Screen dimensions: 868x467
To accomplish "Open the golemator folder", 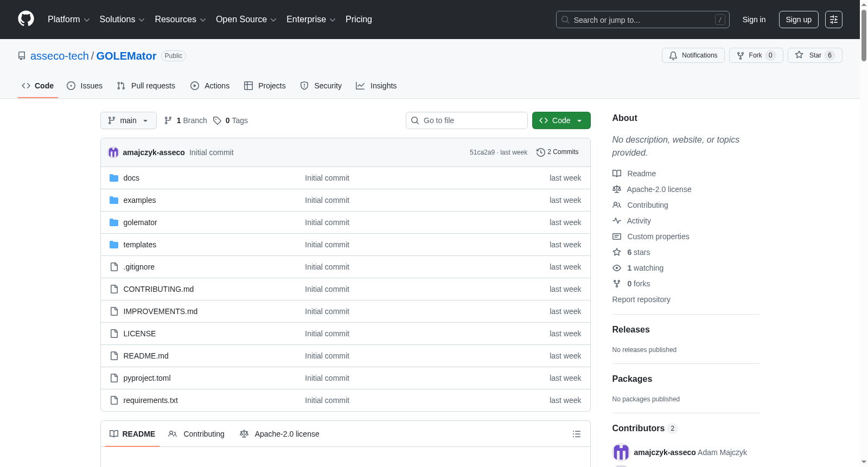I will [140, 222].
